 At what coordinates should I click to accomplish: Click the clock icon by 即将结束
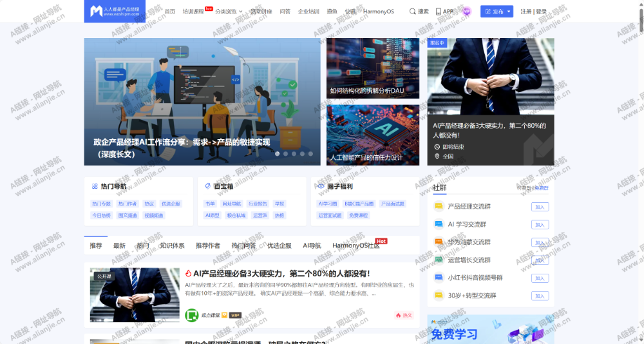pyautogui.click(x=437, y=147)
